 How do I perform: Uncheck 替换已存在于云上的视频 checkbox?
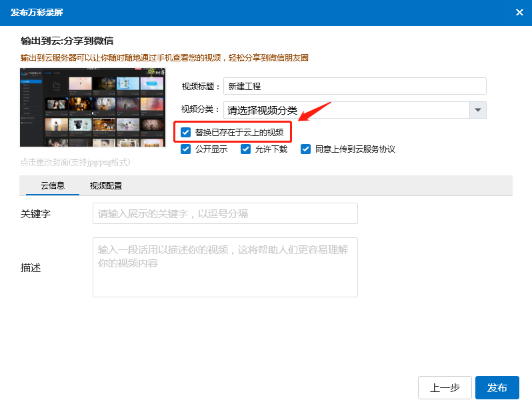[x=186, y=132]
